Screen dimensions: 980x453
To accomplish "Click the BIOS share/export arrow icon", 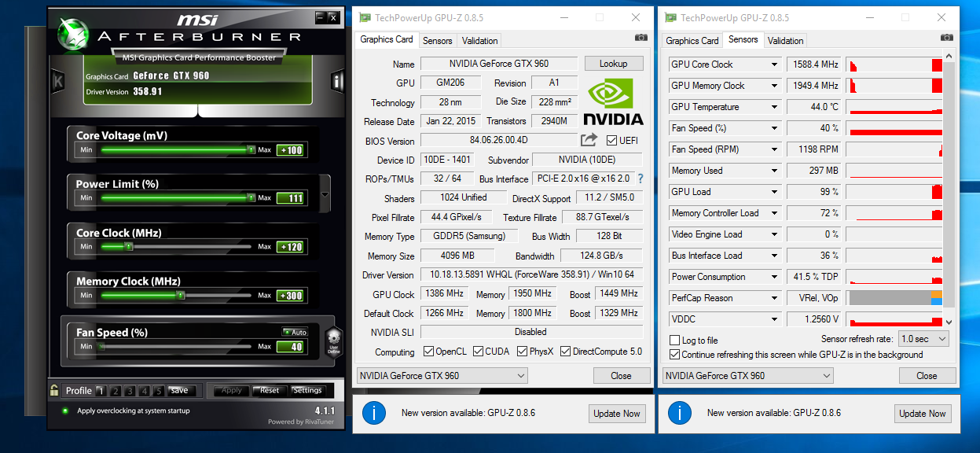I will pyautogui.click(x=589, y=140).
